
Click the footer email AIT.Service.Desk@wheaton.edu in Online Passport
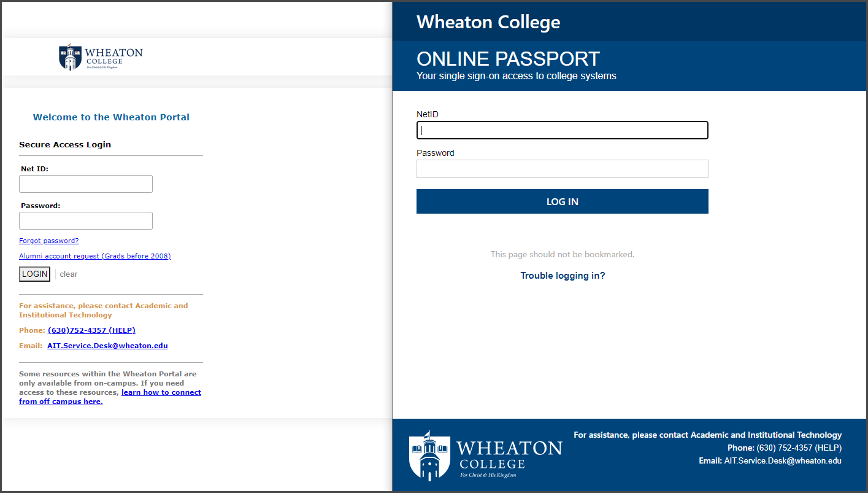[x=783, y=460]
